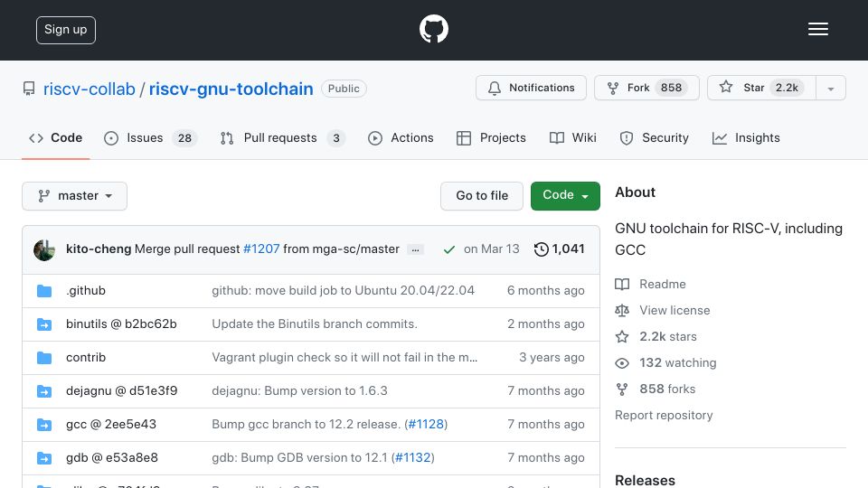This screenshot has height=488, width=868.
Task: Open the riscv-collab owner link
Action: [90, 89]
